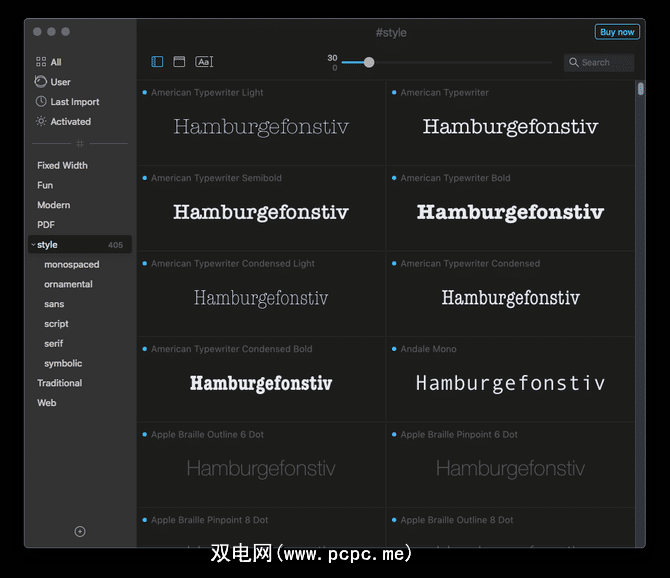Click the window layout view icon
This screenshot has width=670, height=578.
[x=180, y=62]
